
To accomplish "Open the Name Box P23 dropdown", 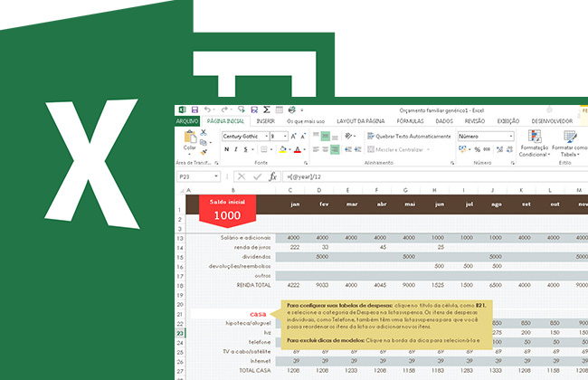I will pos(216,176).
